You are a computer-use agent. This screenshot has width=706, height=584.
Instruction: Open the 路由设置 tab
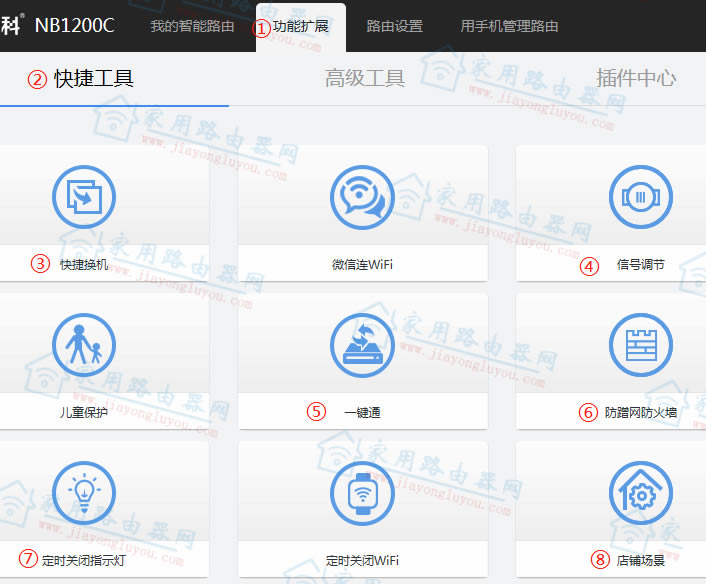394,26
